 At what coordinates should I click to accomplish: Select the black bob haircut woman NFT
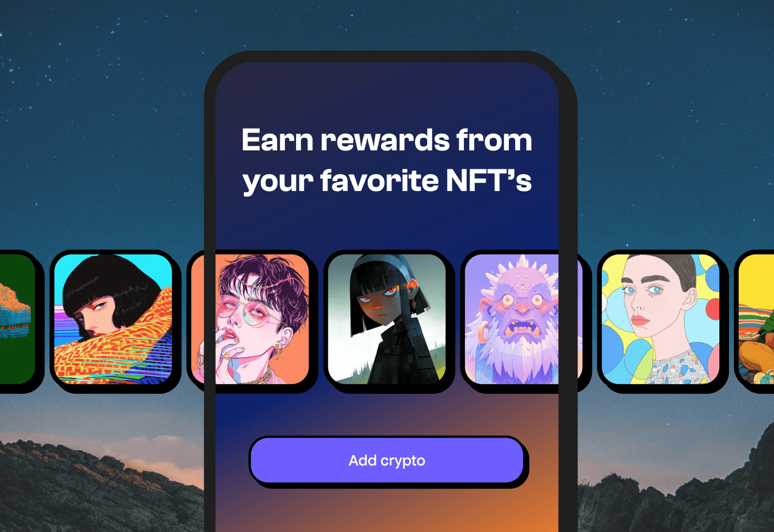(113, 319)
